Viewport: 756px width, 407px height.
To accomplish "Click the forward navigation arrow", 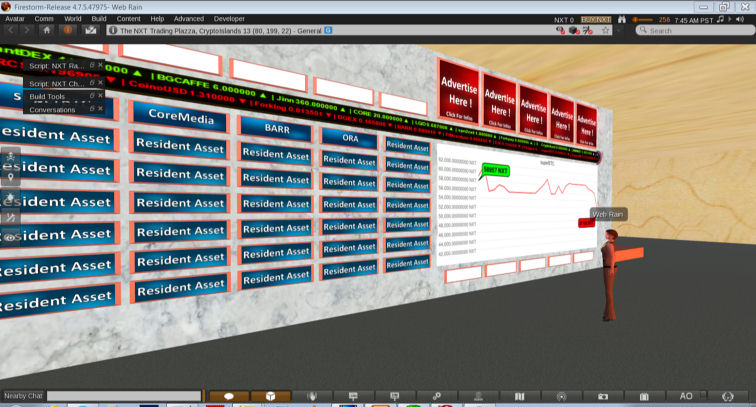I will 27,30.
